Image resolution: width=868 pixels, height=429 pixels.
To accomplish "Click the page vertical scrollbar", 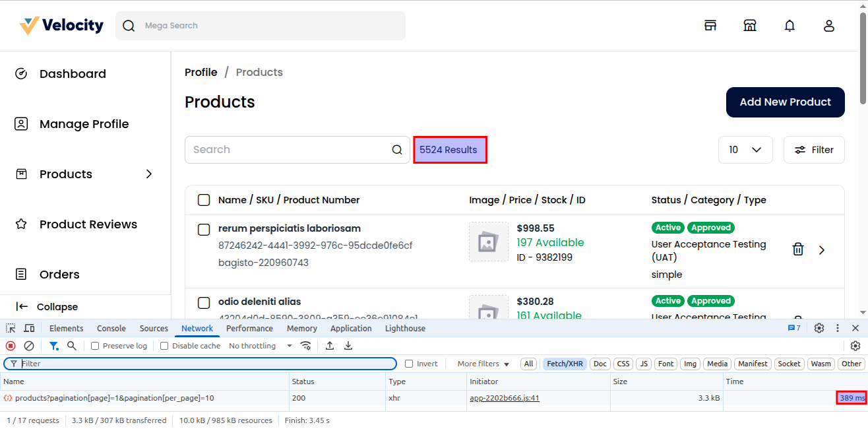I will [863, 59].
